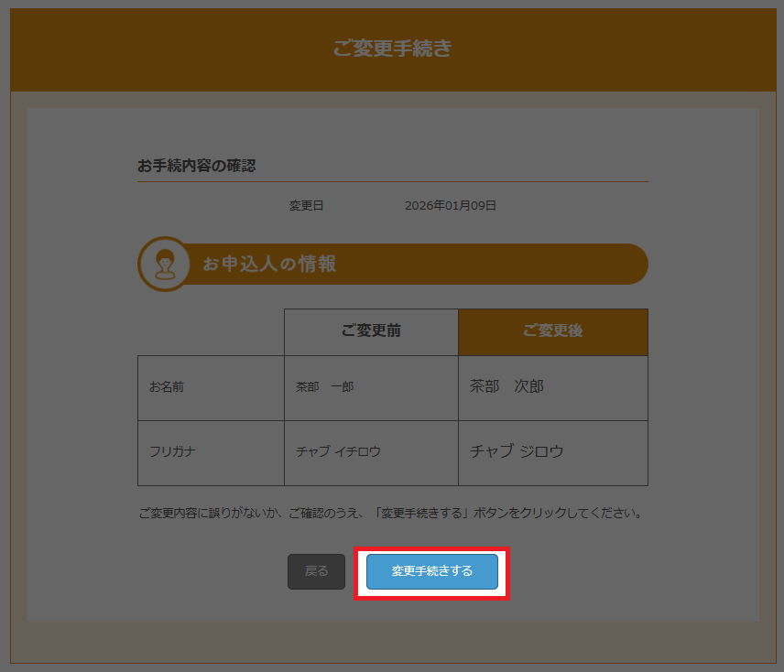Select the お手続内容の確認 heading
The image size is (784, 672).
point(196,166)
